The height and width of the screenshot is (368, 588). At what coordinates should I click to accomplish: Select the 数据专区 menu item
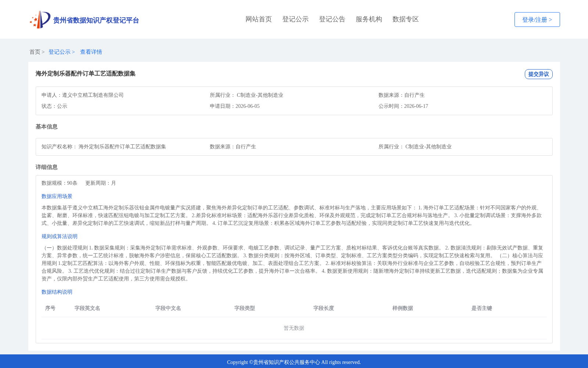[406, 19]
